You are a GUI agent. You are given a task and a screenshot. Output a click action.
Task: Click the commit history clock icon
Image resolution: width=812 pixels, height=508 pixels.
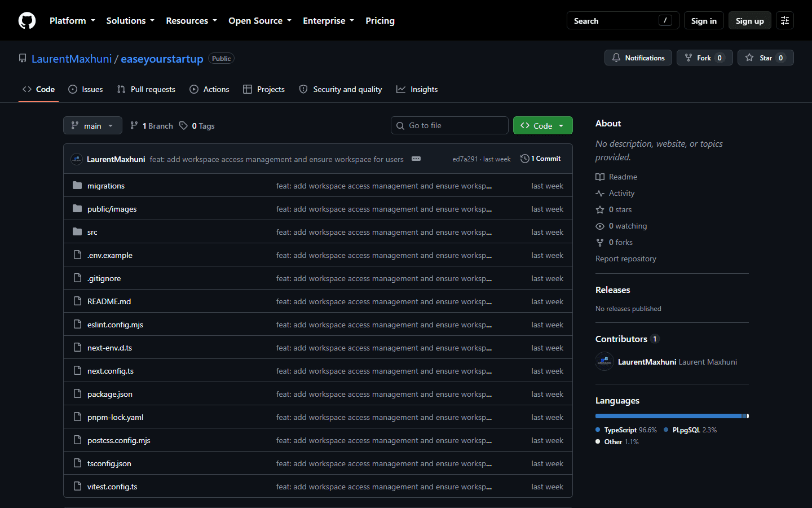(x=524, y=159)
